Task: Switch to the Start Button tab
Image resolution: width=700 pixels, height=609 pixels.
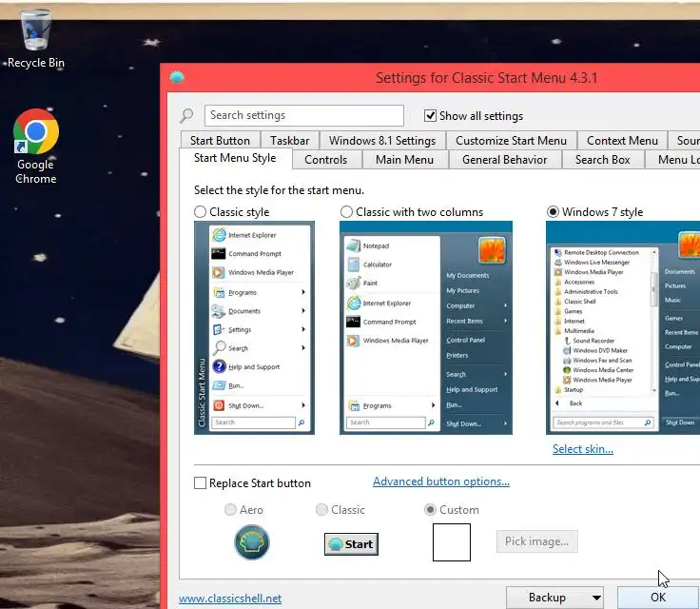Action: coord(220,140)
